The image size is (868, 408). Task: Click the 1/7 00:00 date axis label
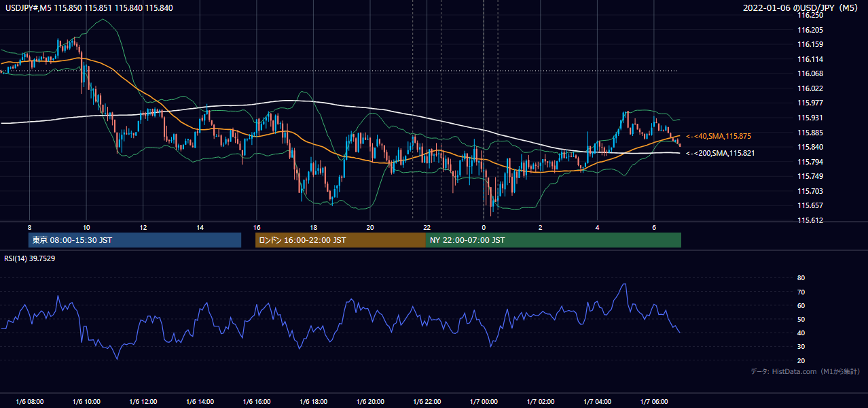coord(484,402)
